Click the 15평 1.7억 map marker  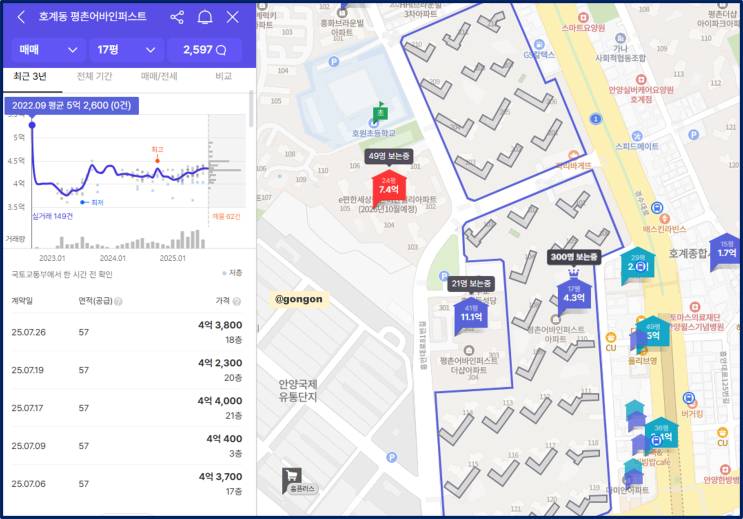(726, 250)
